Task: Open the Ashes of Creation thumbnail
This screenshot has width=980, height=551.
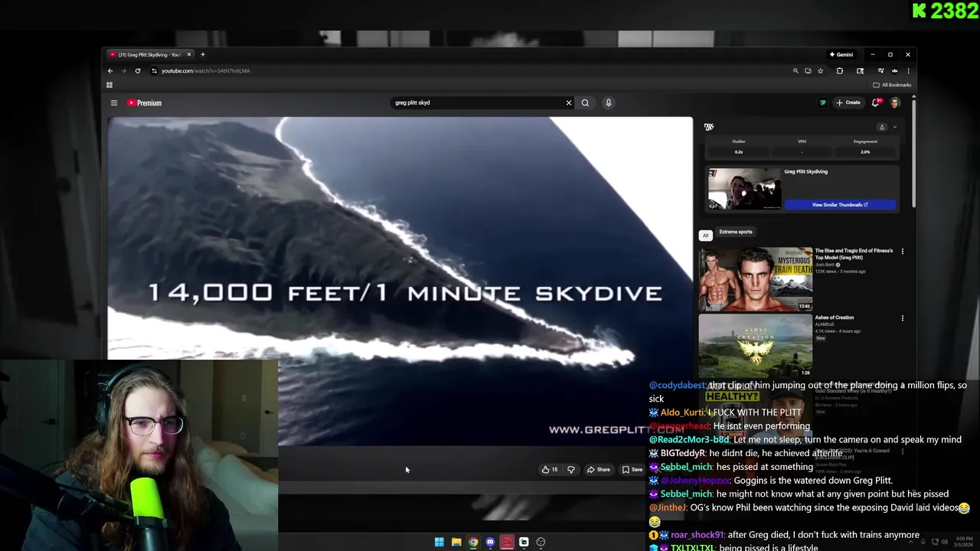Action: click(x=755, y=346)
